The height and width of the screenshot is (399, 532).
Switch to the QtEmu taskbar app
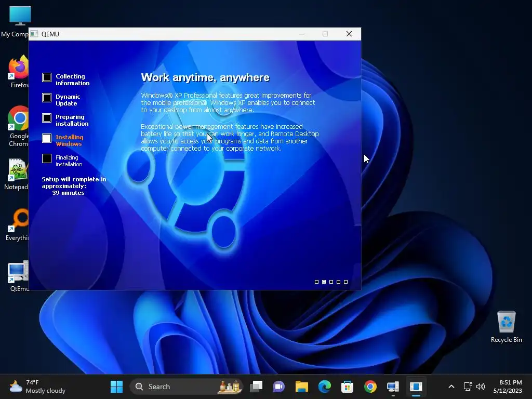393,387
